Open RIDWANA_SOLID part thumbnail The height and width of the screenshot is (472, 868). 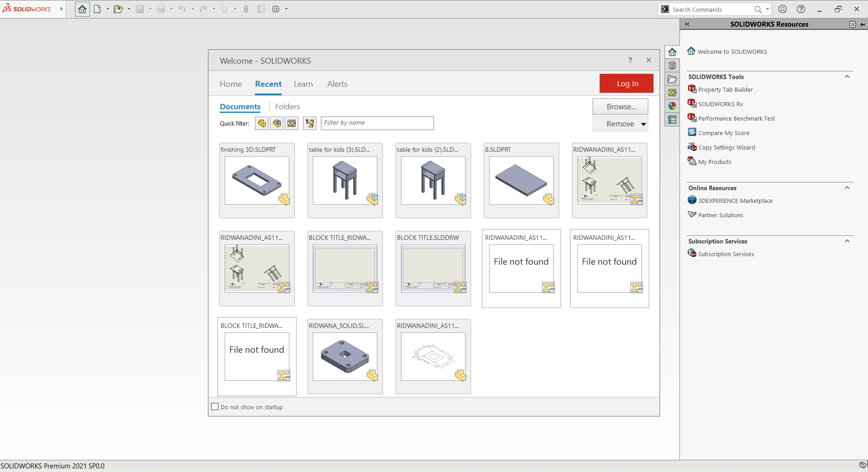[345, 357]
